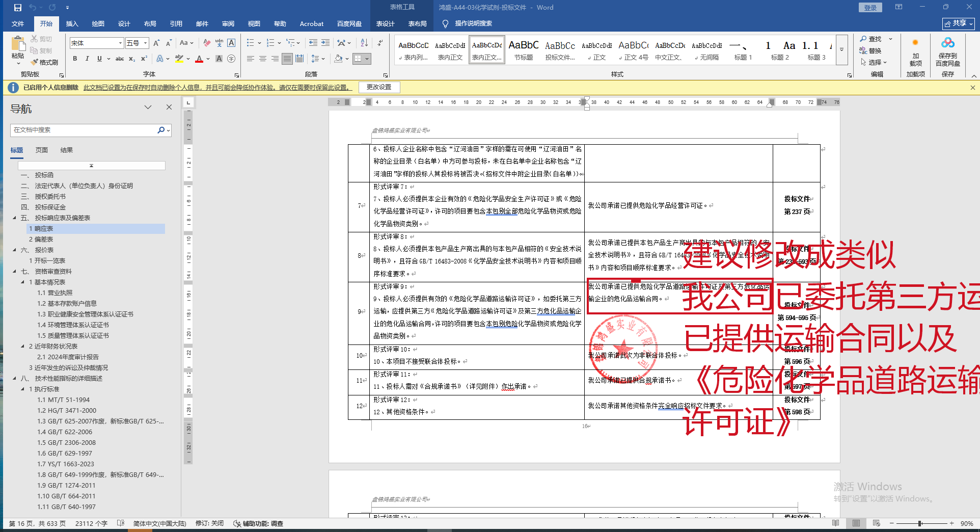Adjust the zoom slider handle
The height and width of the screenshot is (532, 980).
(x=920, y=523)
